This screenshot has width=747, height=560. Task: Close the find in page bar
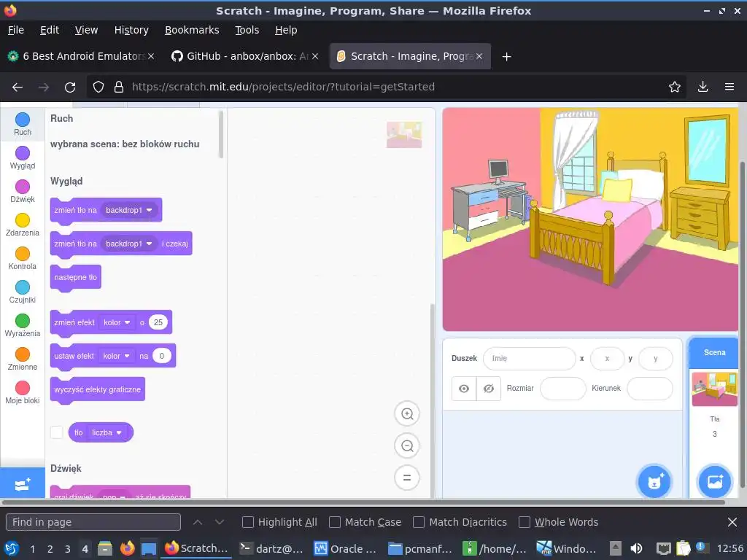click(732, 522)
